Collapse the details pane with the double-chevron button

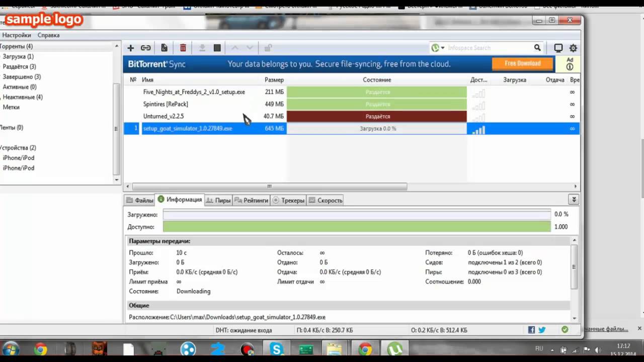[x=574, y=200]
